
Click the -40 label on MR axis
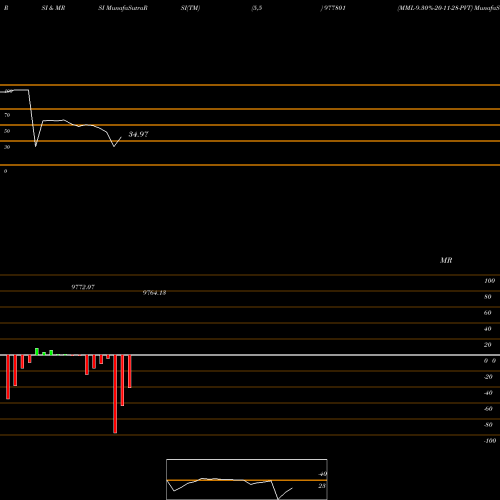(488, 393)
